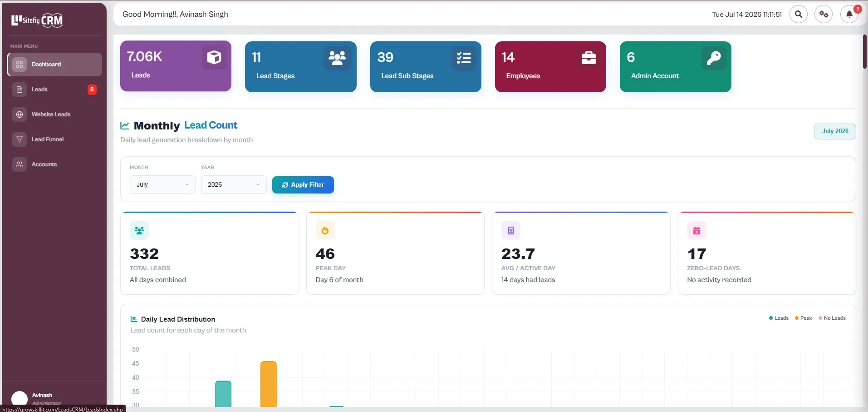Click the 332 Total Leads stat card
The image size is (868, 412).
[210, 253]
